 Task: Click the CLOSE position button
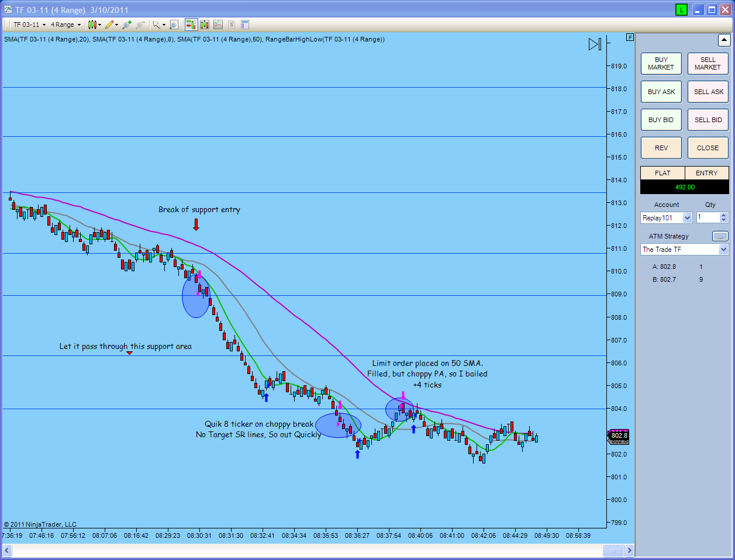(708, 148)
